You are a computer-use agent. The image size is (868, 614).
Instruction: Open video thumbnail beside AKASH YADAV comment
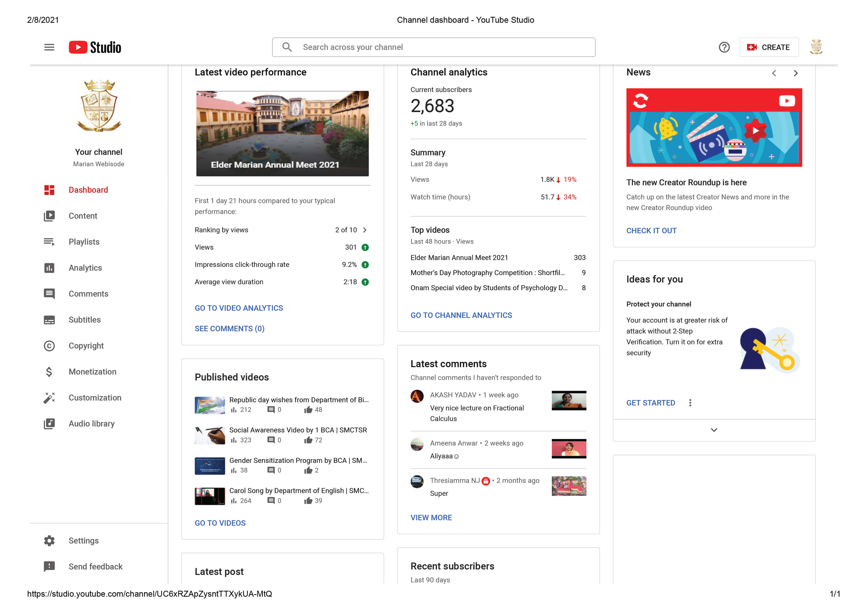(569, 401)
